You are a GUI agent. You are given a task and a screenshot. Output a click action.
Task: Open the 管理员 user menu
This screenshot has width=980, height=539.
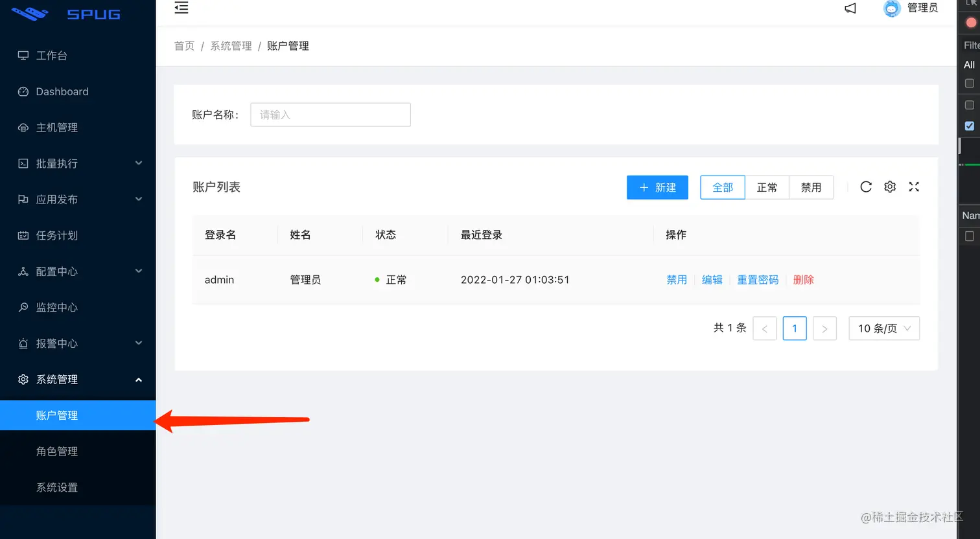[x=922, y=8]
